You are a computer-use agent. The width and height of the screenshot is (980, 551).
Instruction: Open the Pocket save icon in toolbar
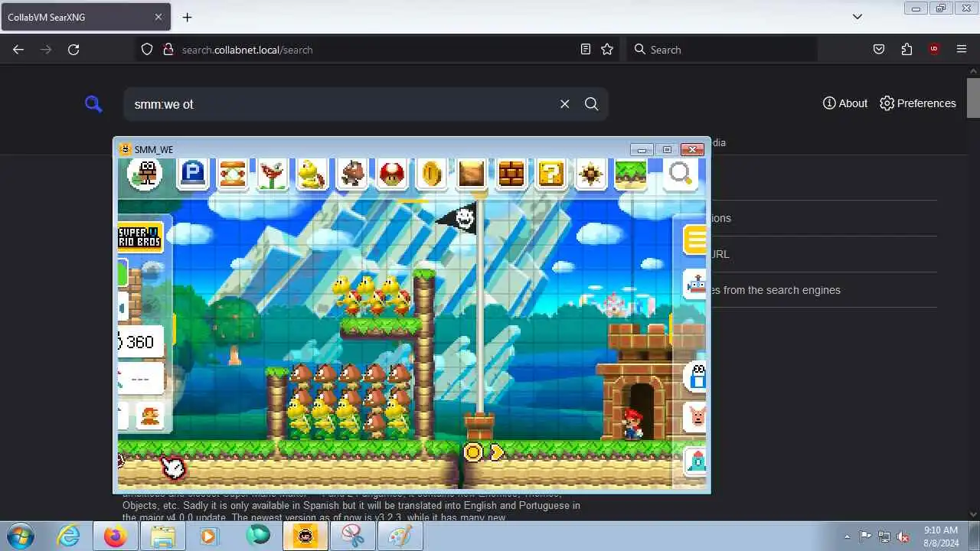879,49
